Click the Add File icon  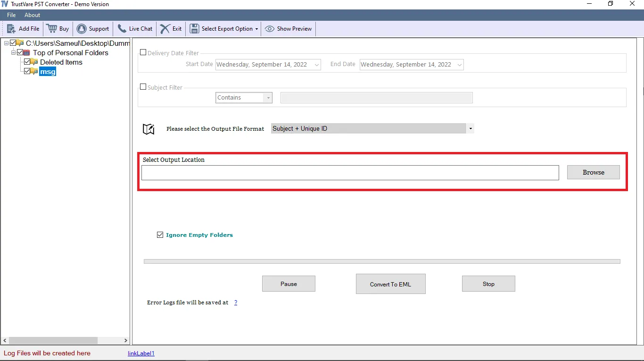coord(10,29)
